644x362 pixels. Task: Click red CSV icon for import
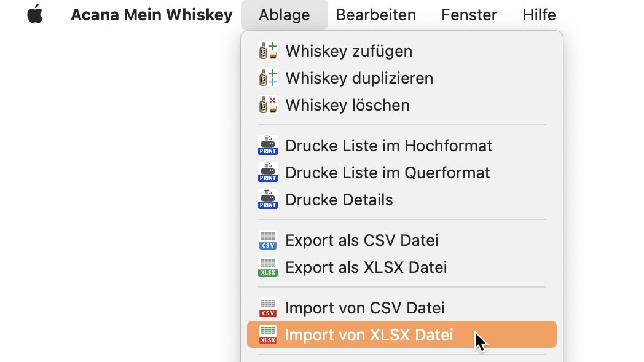[268, 308]
